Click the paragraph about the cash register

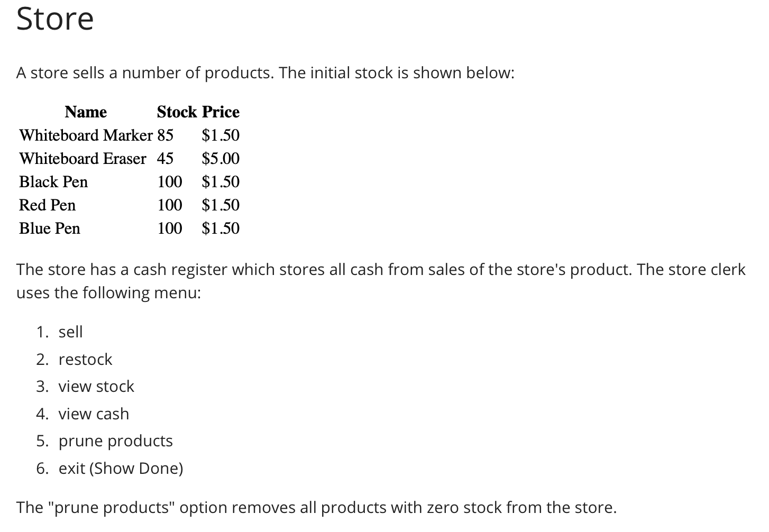click(381, 281)
